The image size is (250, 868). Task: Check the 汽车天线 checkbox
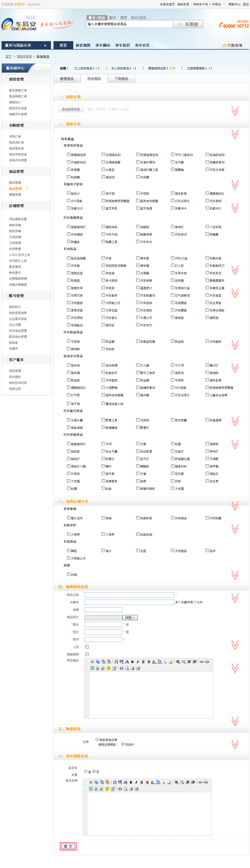pyautogui.click(x=103, y=234)
